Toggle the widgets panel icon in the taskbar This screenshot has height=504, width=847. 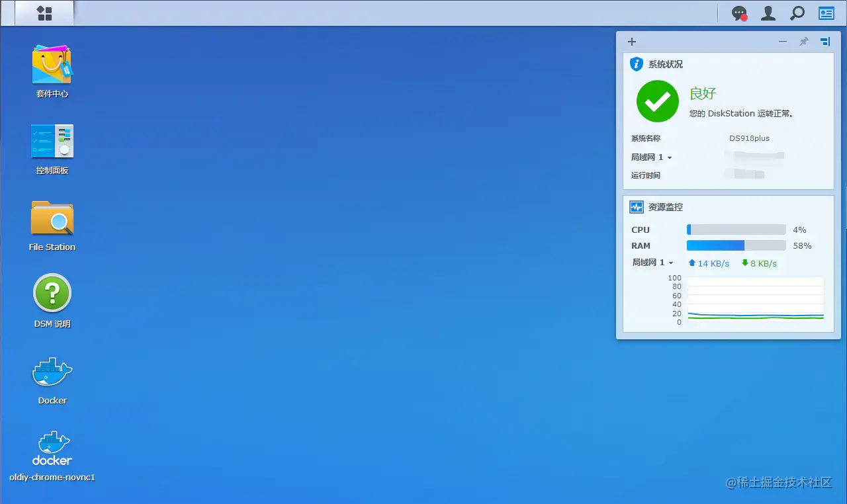tap(826, 13)
